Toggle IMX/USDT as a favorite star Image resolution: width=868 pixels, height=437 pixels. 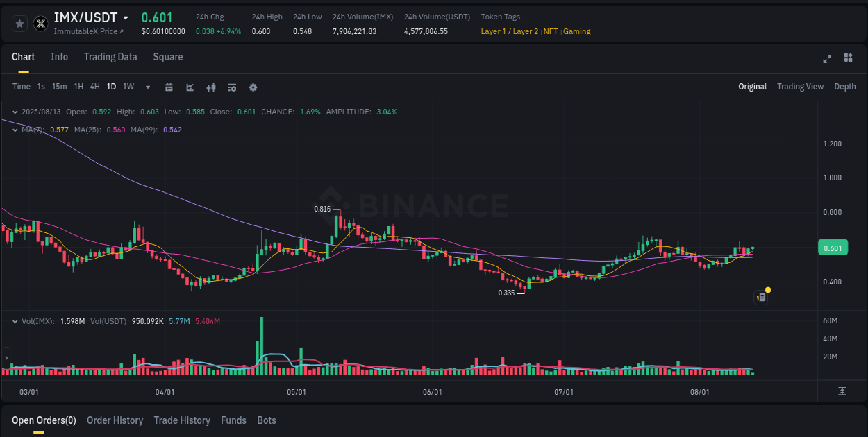coord(19,23)
